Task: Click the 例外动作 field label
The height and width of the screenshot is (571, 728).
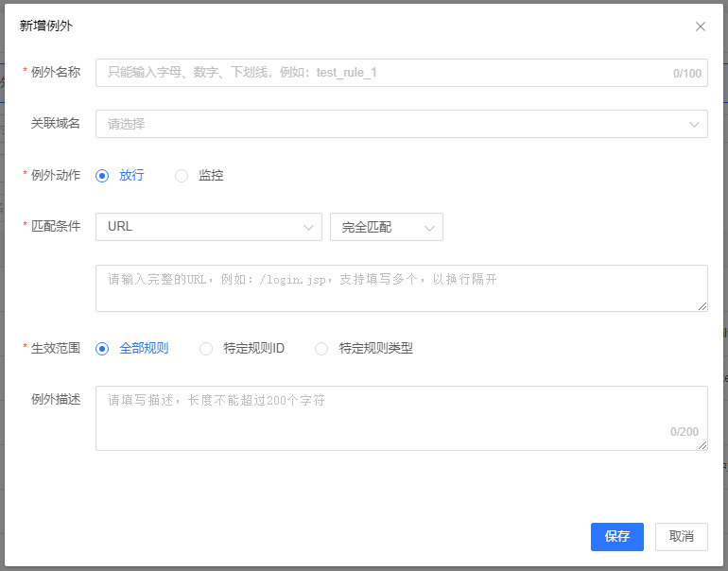Action: pyautogui.click(x=56, y=176)
